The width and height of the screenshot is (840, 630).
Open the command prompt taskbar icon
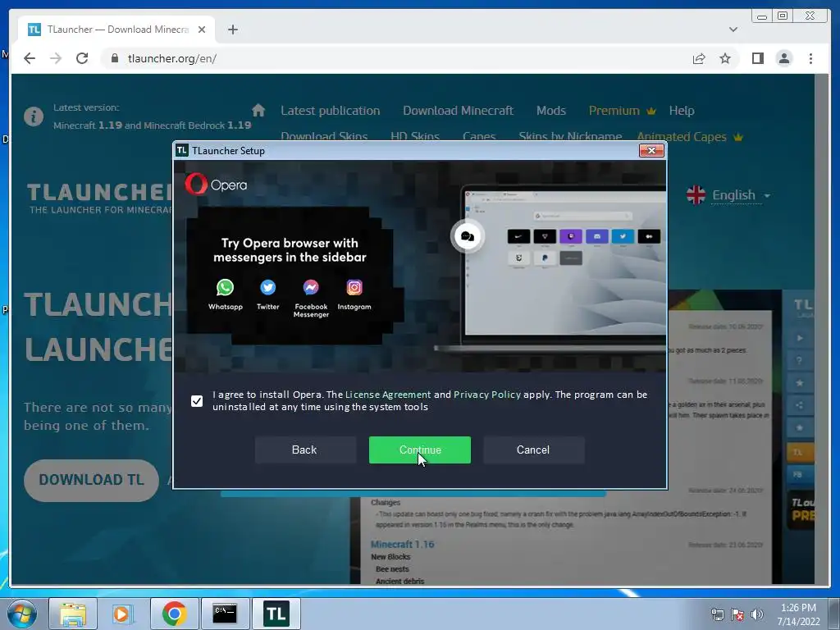point(225,614)
